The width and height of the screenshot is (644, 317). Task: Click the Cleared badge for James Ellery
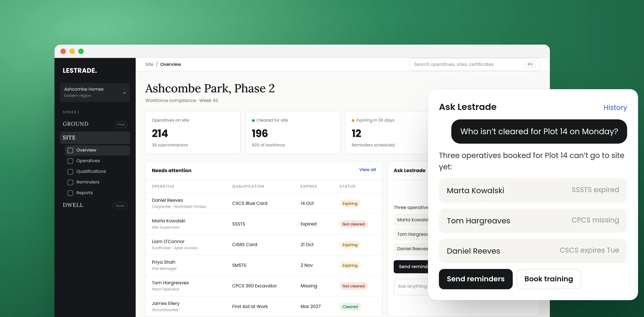pos(350,307)
